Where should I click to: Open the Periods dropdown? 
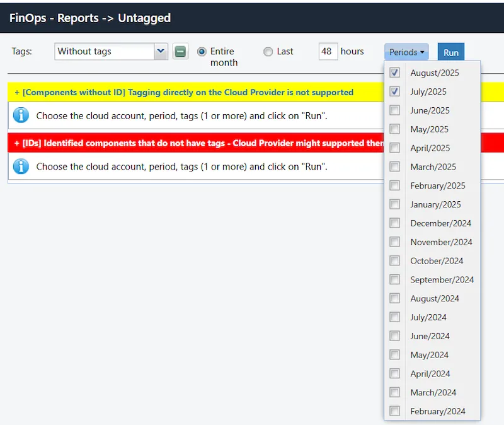406,52
